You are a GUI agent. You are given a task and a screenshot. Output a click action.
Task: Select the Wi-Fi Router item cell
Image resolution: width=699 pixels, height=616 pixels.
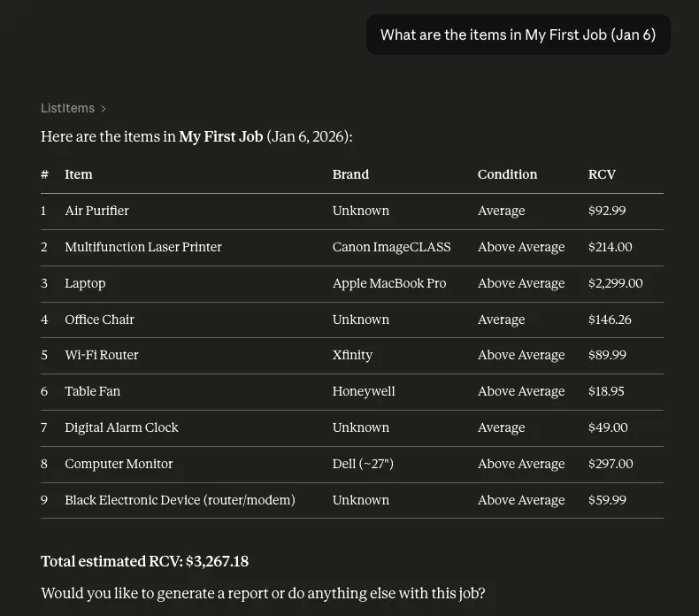point(102,355)
